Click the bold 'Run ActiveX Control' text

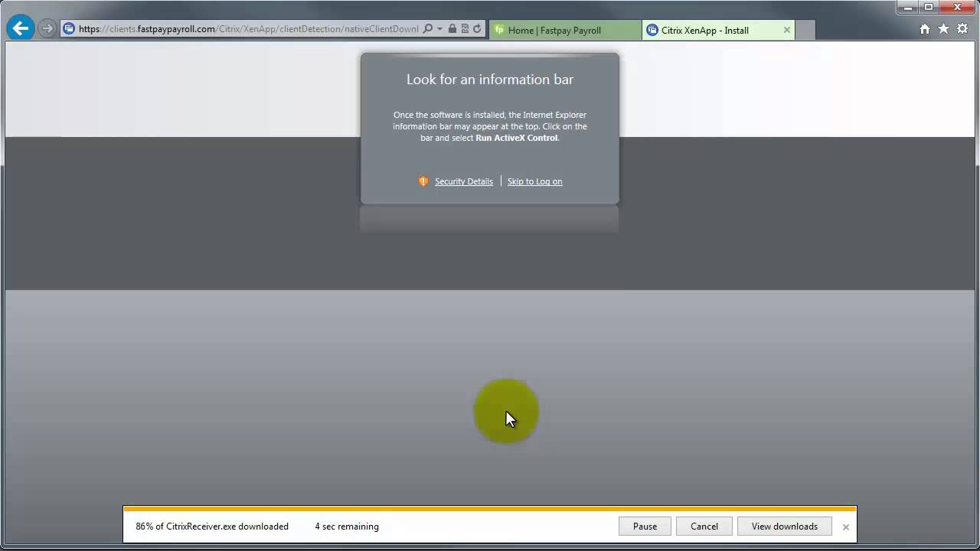517,139
